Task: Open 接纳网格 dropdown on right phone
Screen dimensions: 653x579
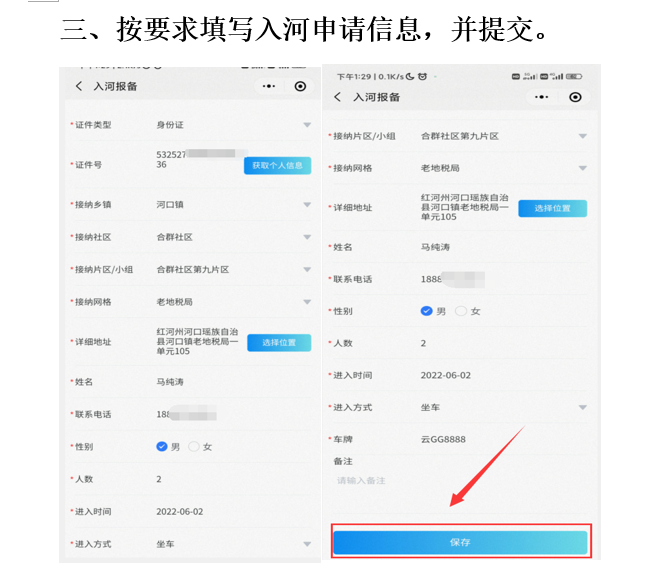Action: point(583,168)
